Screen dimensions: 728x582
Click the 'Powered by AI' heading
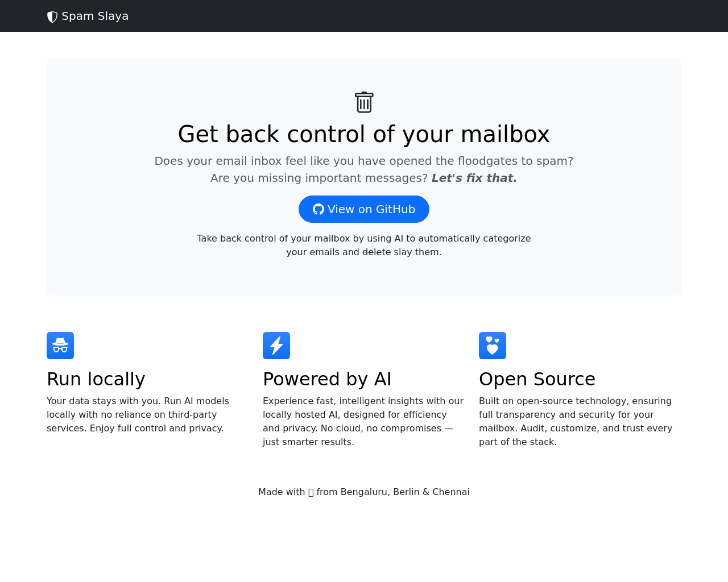click(x=327, y=379)
